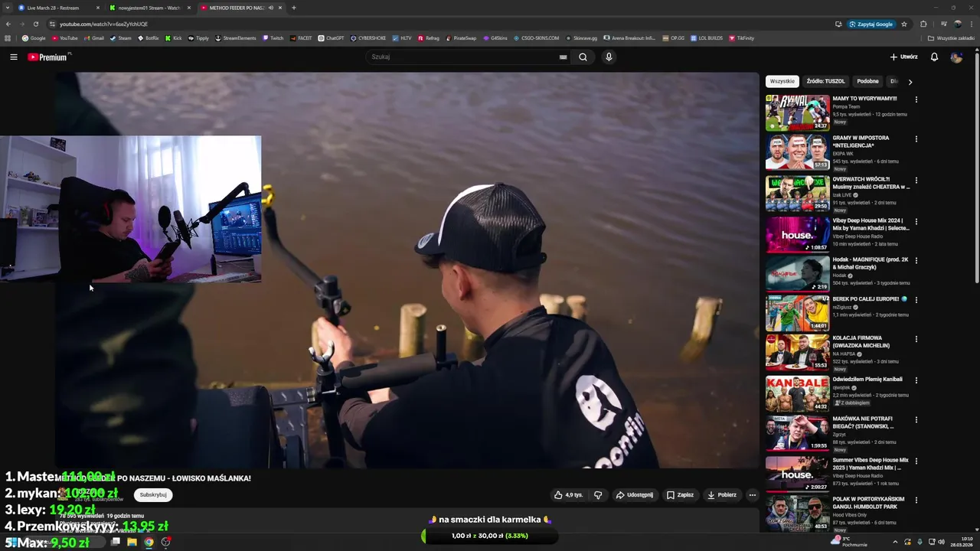Open the FACEIT bookmark

tap(301, 37)
